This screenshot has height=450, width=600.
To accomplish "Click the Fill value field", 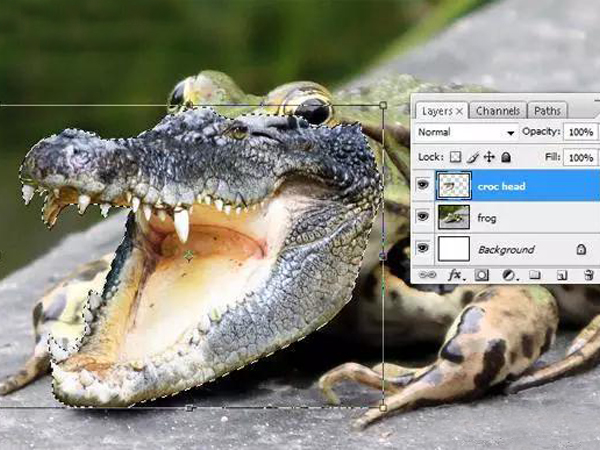I will (580, 157).
